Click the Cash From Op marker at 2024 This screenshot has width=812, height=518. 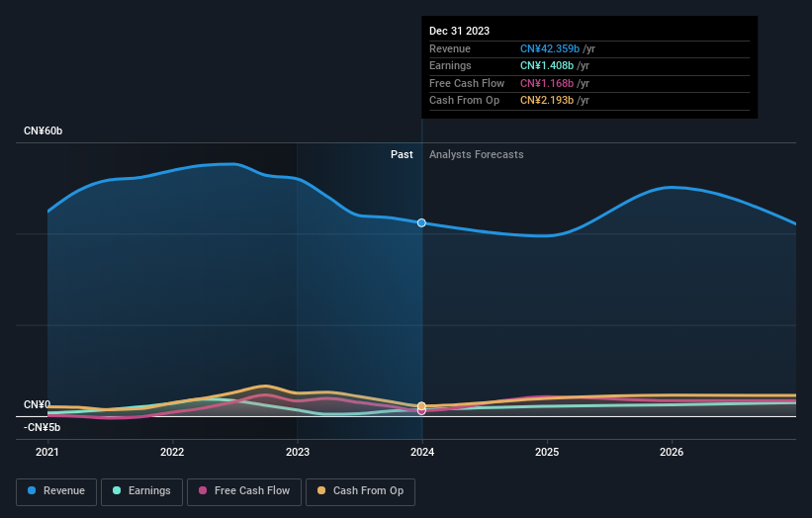[x=421, y=406]
